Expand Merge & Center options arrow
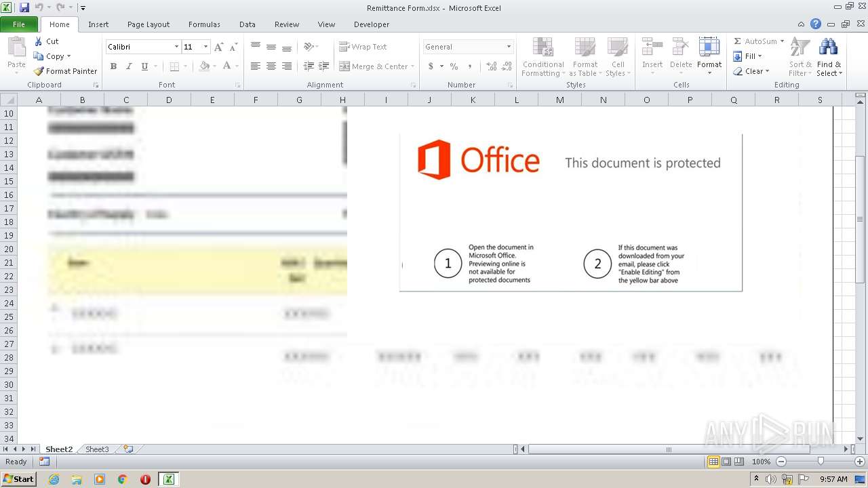 (414, 66)
